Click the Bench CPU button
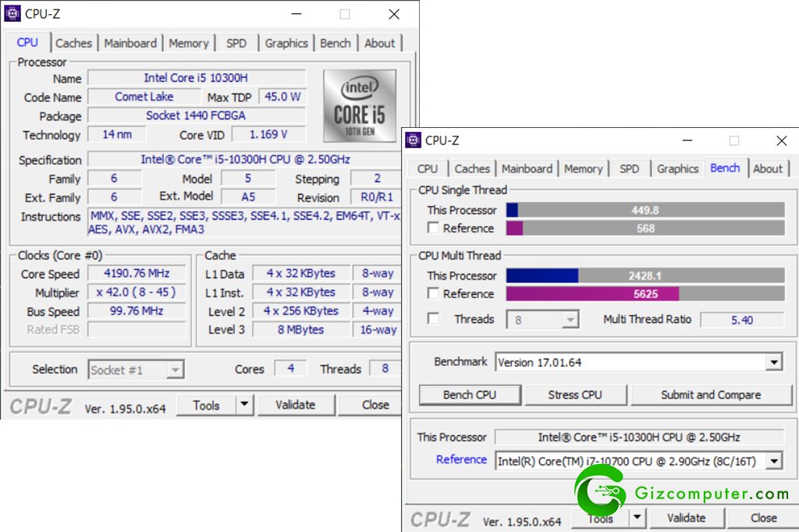This screenshot has width=799, height=532. pos(470,395)
